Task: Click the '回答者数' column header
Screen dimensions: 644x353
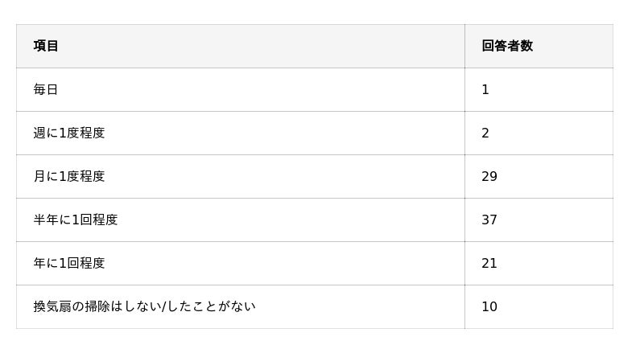Action: [x=507, y=46]
